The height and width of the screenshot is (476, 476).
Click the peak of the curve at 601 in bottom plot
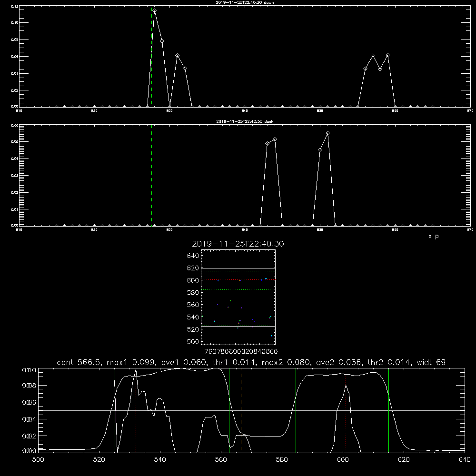click(346, 385)
